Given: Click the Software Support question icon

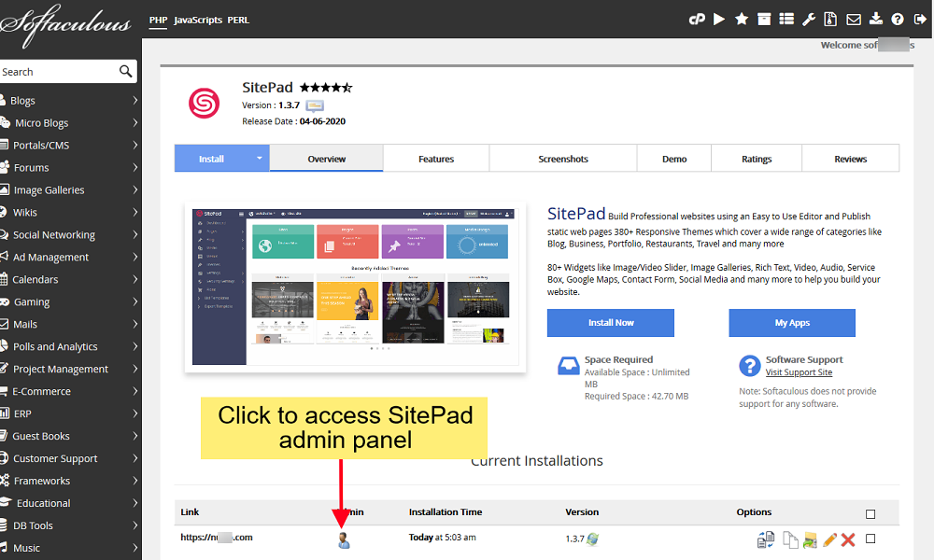Looking at the screenshot, I should point(749,365).
